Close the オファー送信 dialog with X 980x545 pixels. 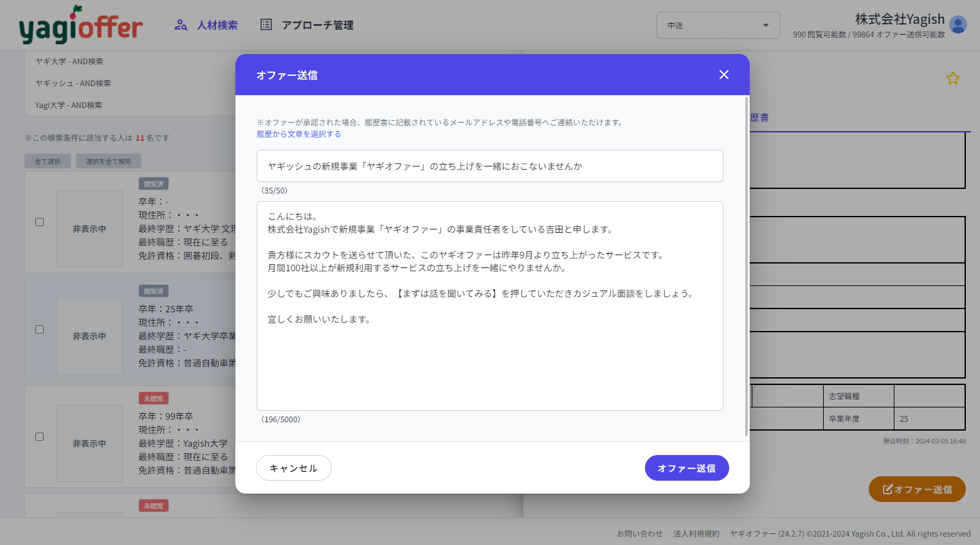(x=723, y=75)
